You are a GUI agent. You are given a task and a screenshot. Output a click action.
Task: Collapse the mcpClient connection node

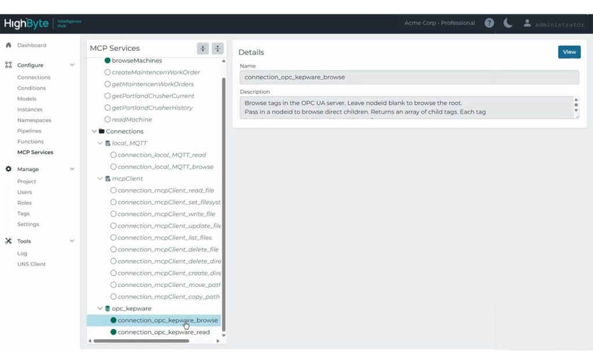coord(100,178)
